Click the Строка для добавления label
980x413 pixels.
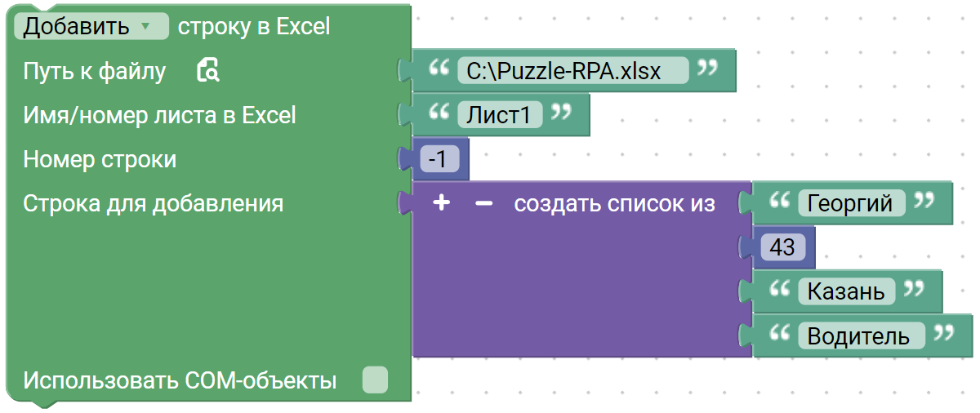click(154, 203)
